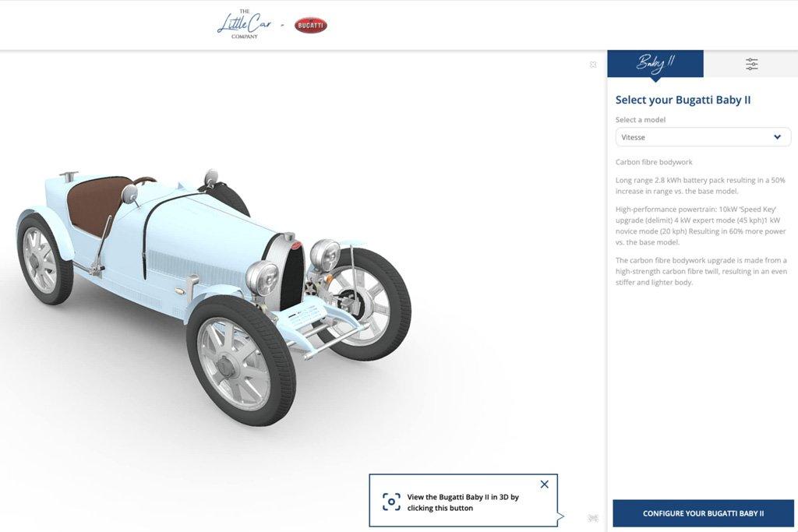Click the 'High-performance powertrain' paragraph

pyautogui.click(x=701, y=226)
